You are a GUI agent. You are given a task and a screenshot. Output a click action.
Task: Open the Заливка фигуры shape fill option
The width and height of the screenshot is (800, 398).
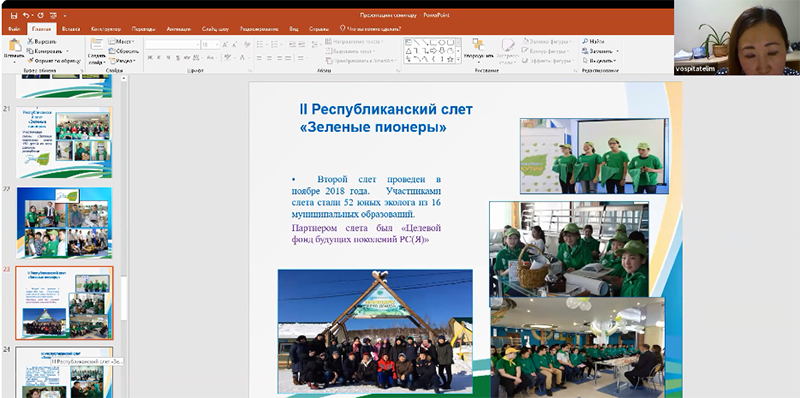pyautogui.click(x=546, y=42)
